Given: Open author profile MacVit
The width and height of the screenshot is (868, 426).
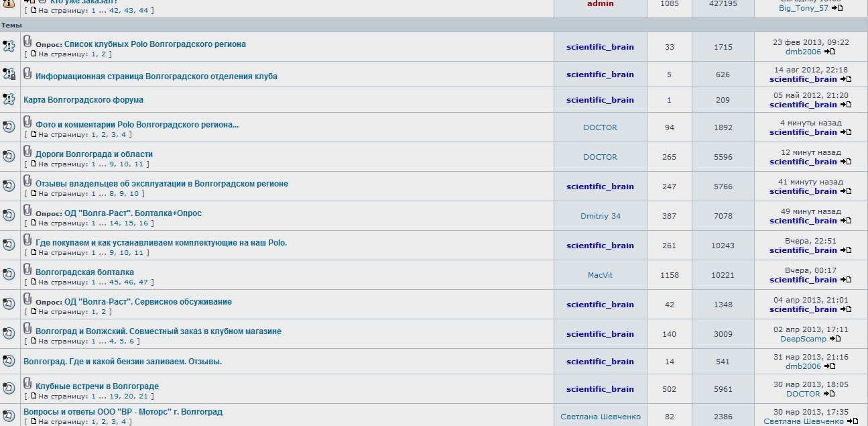Looking at the screenshot, I should point(600,275).
